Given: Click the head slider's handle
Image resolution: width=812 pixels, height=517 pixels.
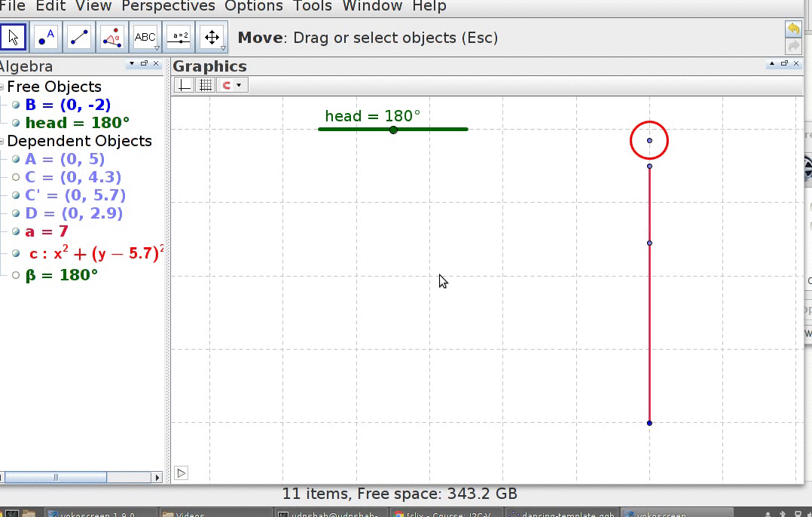Looking at the screenshot, I should (393, 130).
